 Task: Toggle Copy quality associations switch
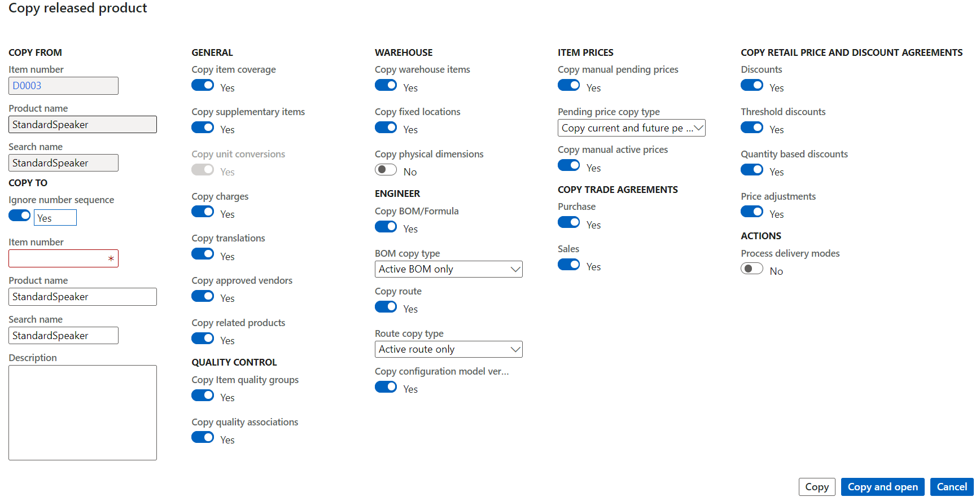click(x=203, y=438)
